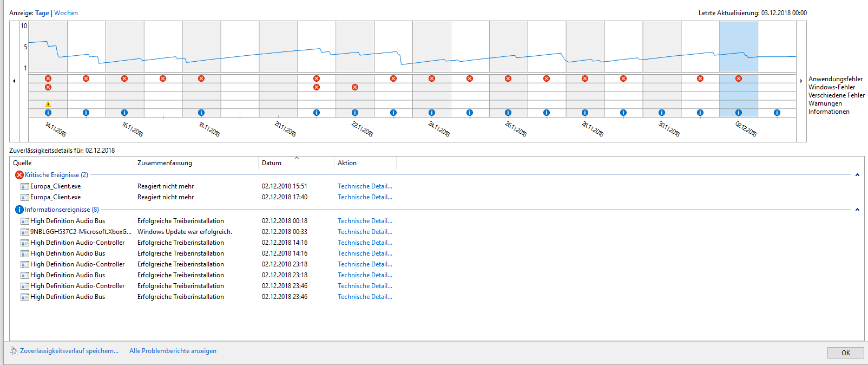
Task: Open Technische Details for Europa_Client.exe at 15:51
Action: (x=365, y=186)
